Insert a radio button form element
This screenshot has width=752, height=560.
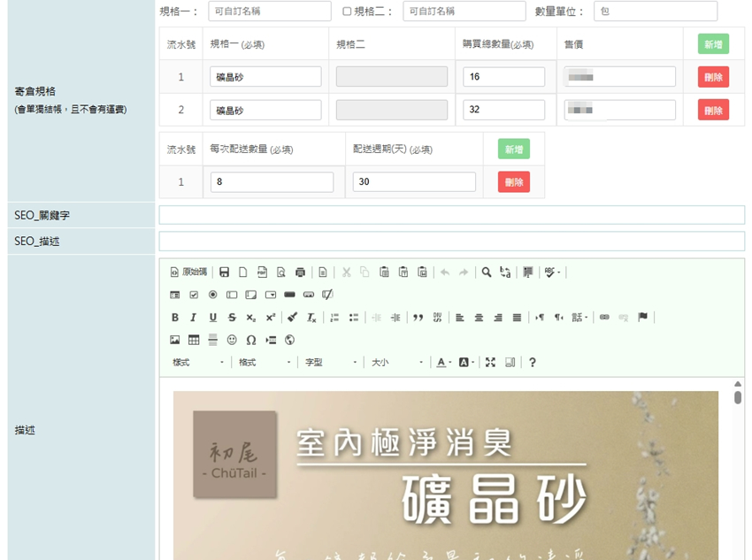coord(213,295)
